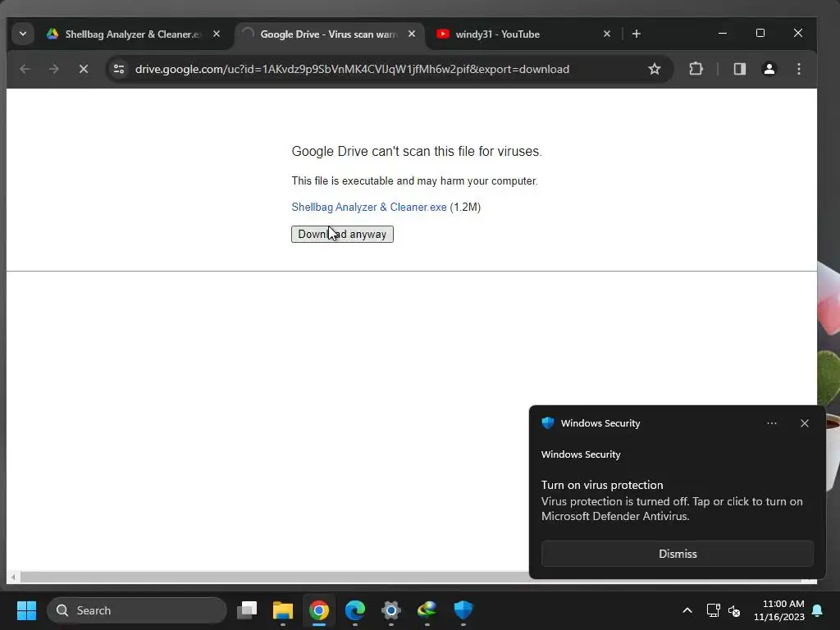
Task: Launch Microsoft Edge from the taskbar
Action: click(x=354, y=610)
